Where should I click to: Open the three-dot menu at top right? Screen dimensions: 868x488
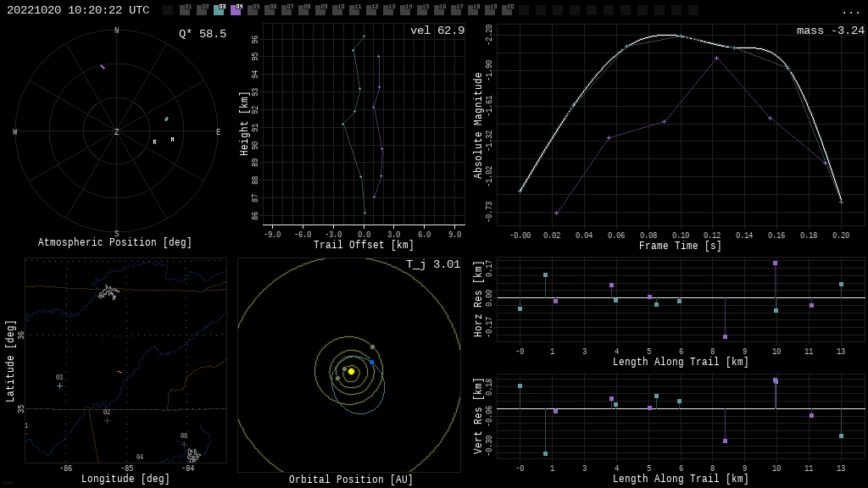click(x=850, y=11)
